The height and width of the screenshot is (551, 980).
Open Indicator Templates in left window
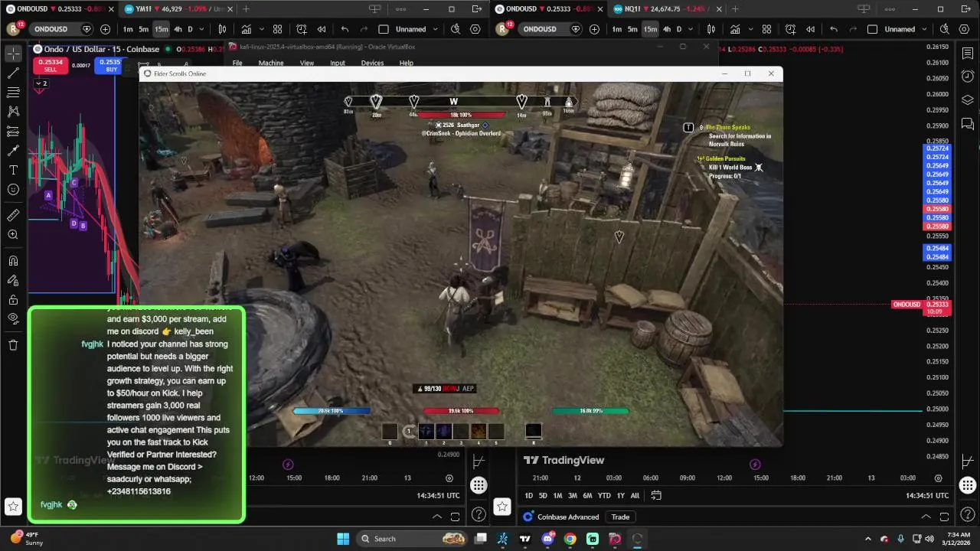pos(277,29)
